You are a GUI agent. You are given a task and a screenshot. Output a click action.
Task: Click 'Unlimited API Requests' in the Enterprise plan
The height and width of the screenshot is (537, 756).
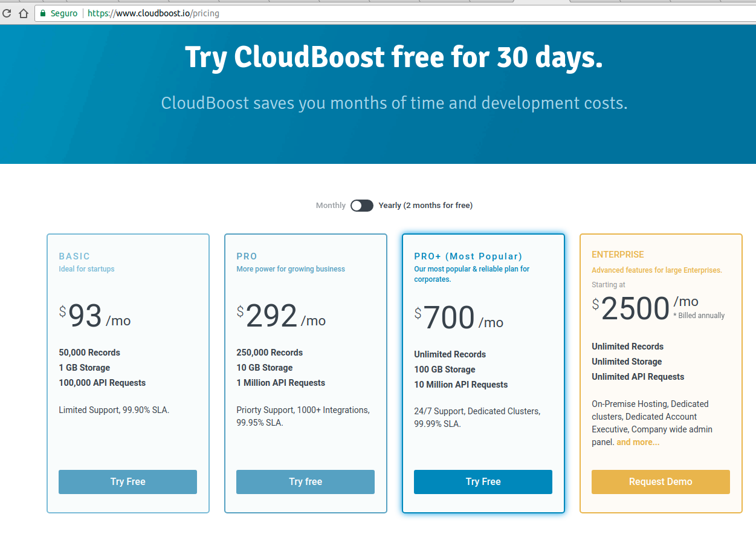click(x=638, y=377)
